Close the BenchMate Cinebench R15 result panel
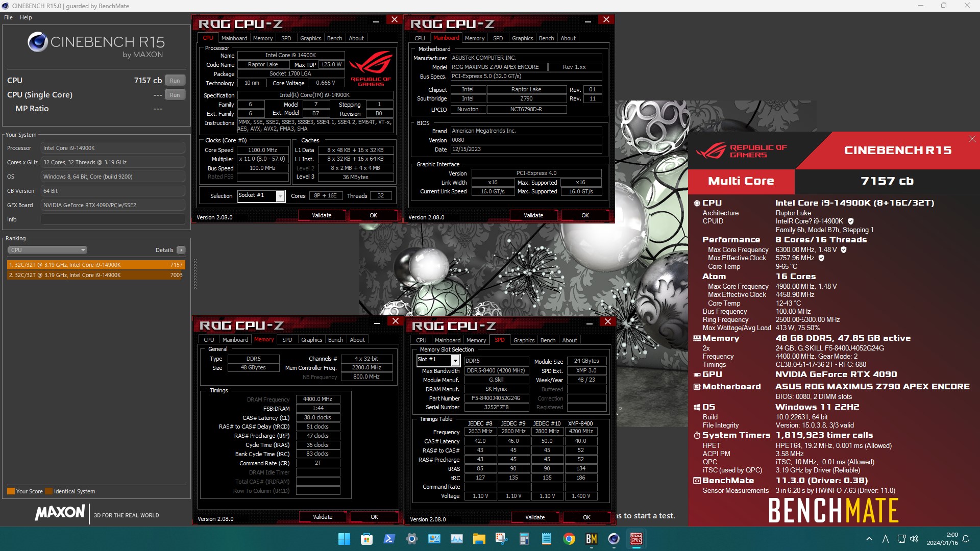The image size is (980, 551). click(x=972, y=139)
